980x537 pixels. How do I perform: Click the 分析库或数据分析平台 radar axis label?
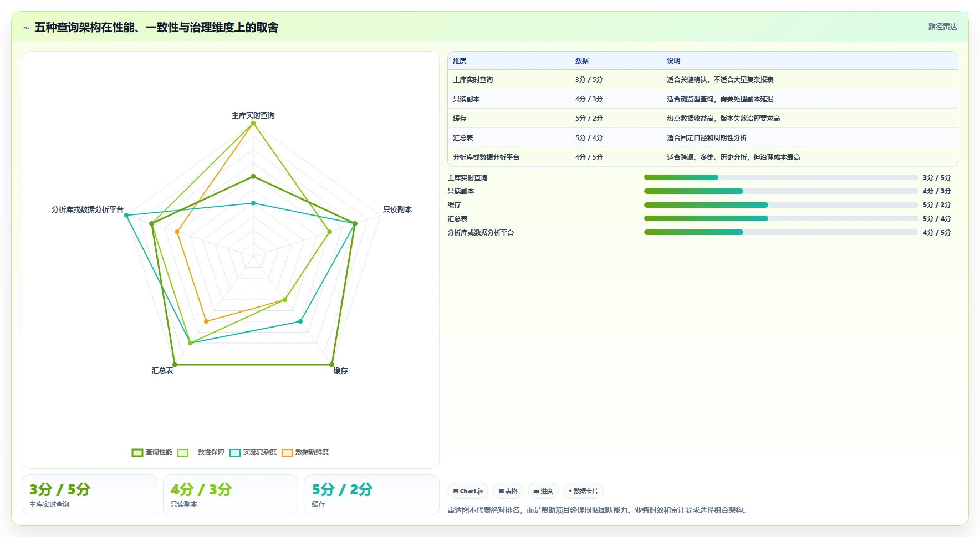coord(88,209)
